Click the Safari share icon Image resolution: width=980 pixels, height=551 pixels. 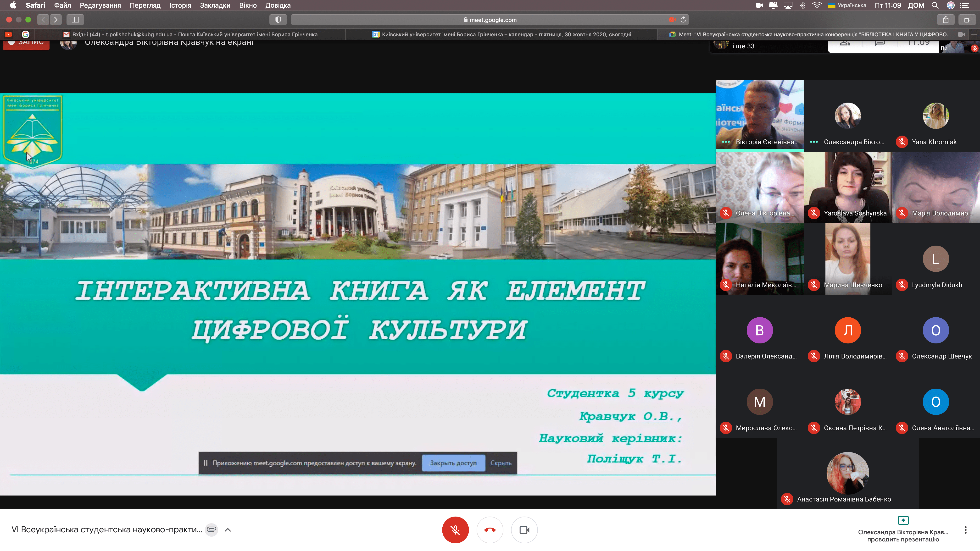coord(946,20)
